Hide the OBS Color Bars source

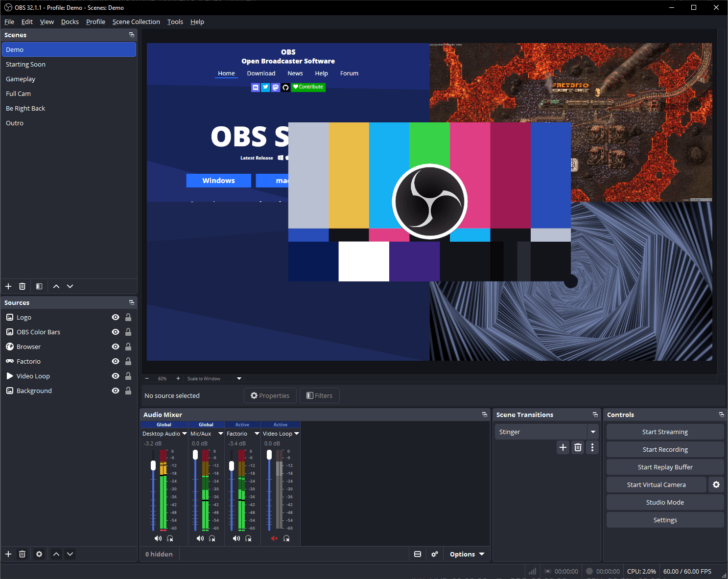click(116, 332)
